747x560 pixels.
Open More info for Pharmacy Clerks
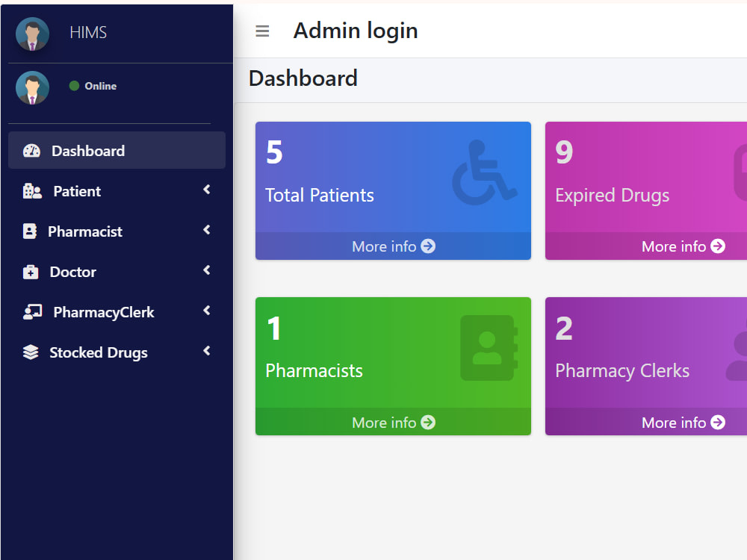pos(646,422)
